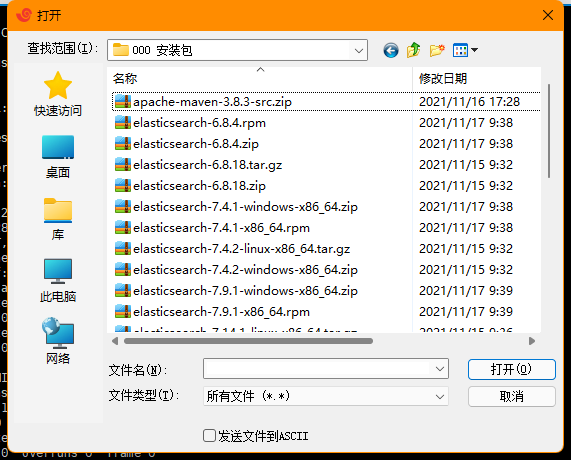The image size is (571, 460).
Task: Click the icon of elasticsearch-7.9.1-windows-x86_64.zip
Action: coord(123,291)
